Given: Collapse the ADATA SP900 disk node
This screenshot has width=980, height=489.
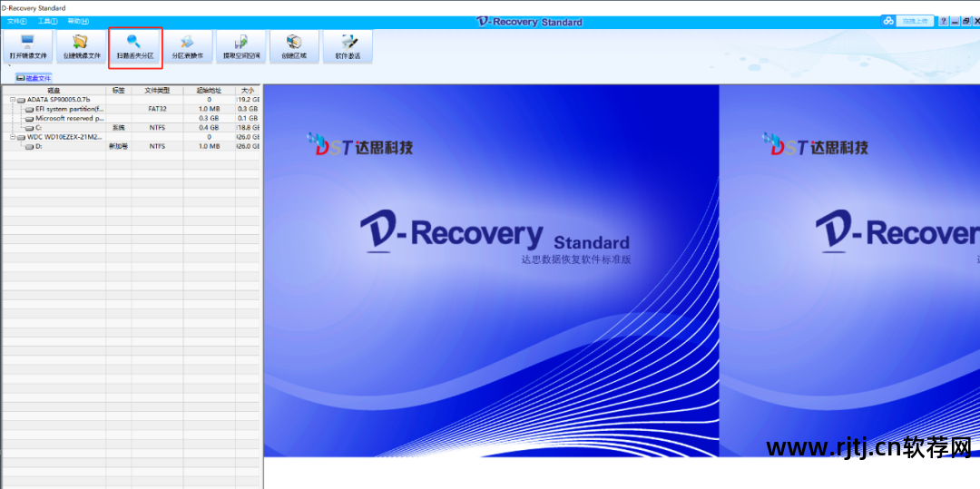Looking at the screenshot, I should (13, 99).
